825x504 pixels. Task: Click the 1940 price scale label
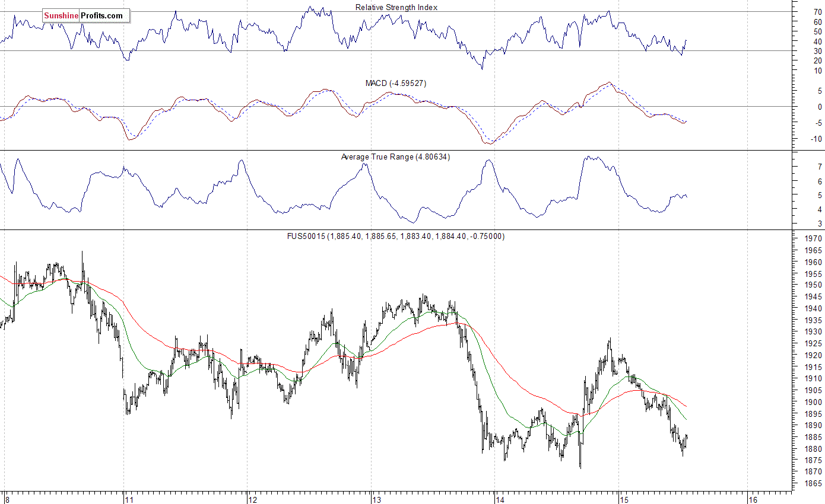coord(814,309)
